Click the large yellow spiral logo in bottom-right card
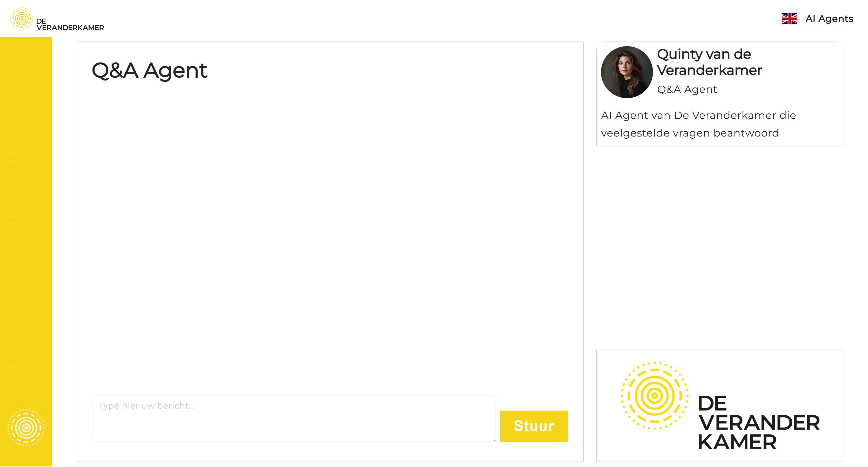This screenshot has width=868, height=467. 654,396
